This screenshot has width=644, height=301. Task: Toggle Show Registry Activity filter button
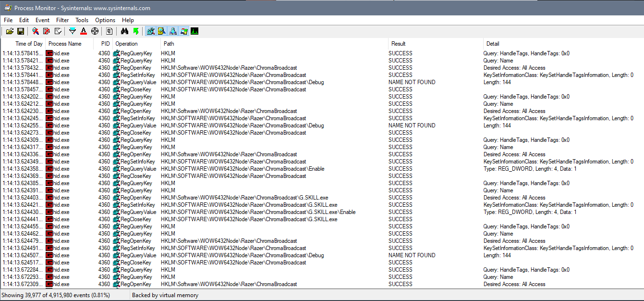click(150, 31)
